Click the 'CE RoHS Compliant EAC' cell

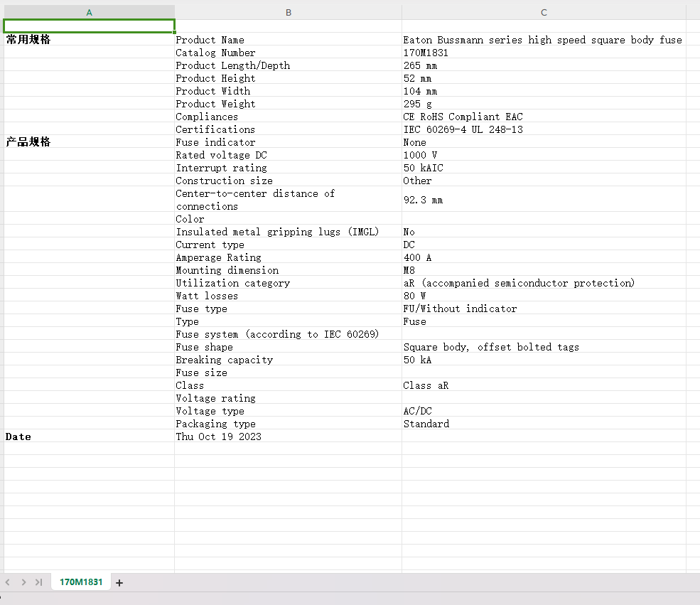544,117
